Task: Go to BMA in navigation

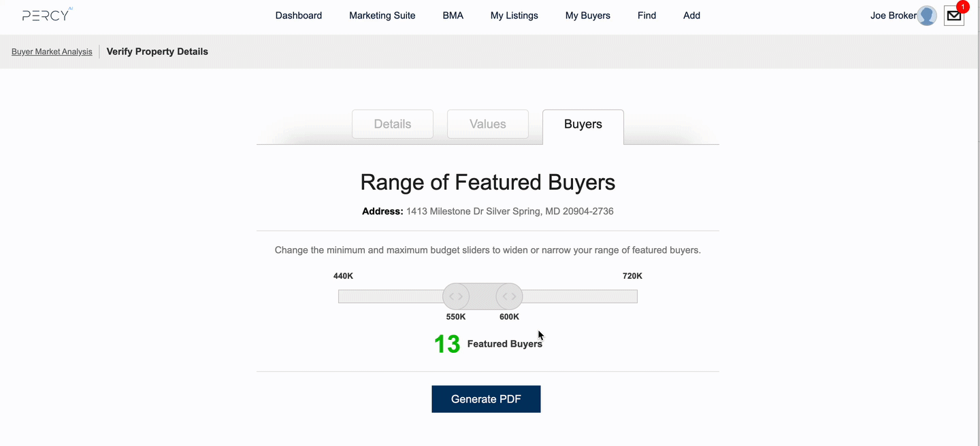Action: [453, 16]
